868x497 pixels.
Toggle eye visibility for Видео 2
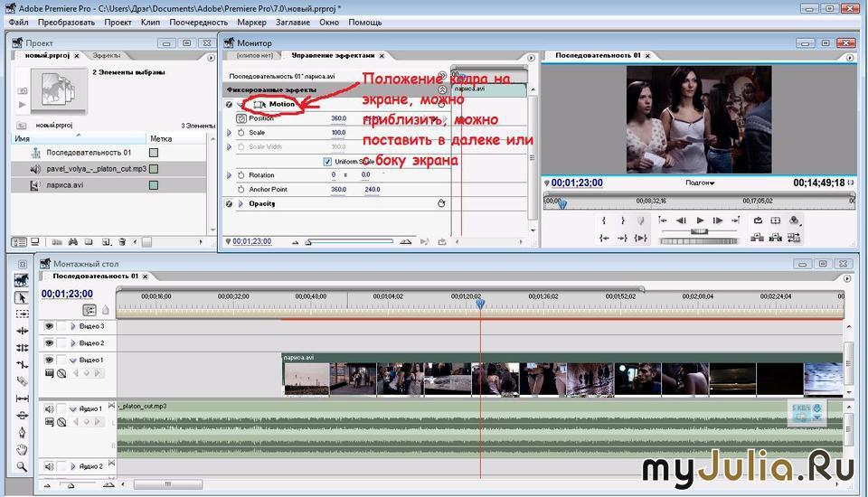click(x=49, y=343)
